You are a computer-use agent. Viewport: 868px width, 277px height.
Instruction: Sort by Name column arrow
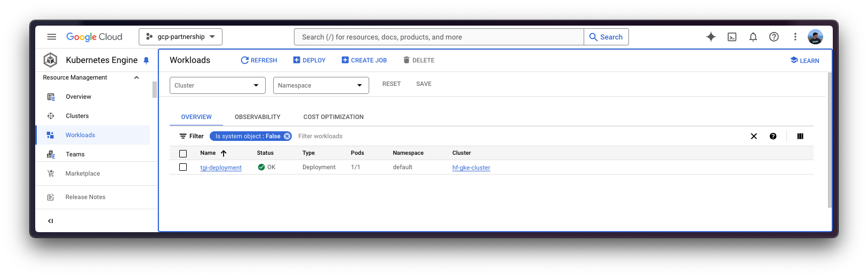point(224,153)
